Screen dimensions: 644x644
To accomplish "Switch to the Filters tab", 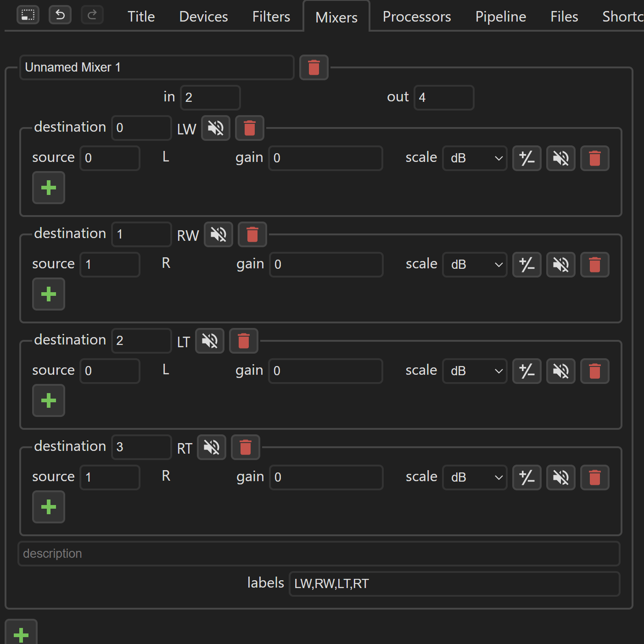I will (x=271, y=17).
